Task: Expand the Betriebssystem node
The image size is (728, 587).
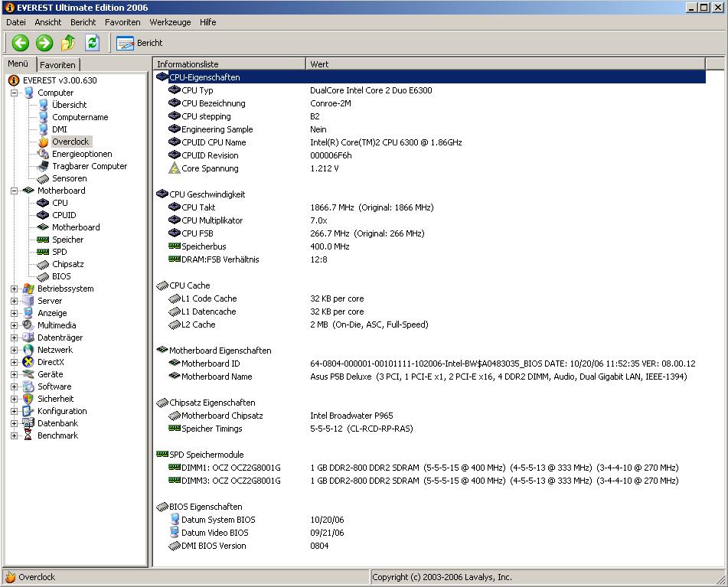Action: 14,289
